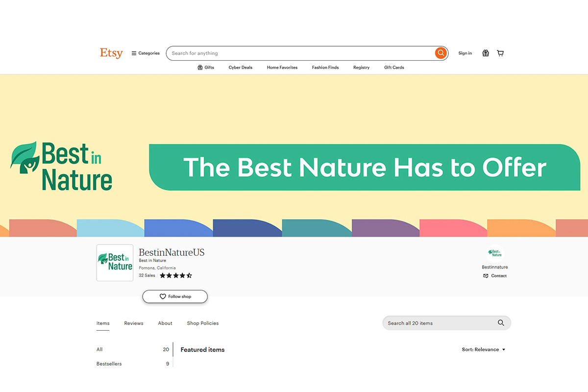The height and width of the screenshot is (392, 588).
Task: Click the shop search magnifier icon
Action: coord(500,323)
